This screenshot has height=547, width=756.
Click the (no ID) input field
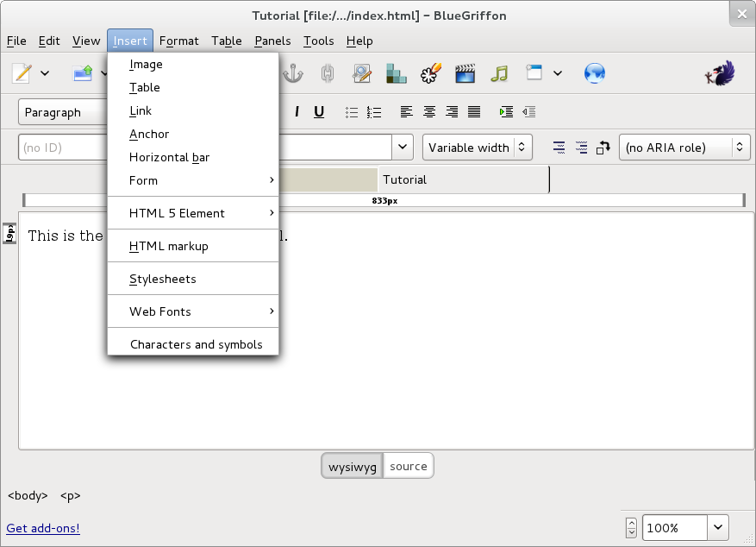coord(62,148)
